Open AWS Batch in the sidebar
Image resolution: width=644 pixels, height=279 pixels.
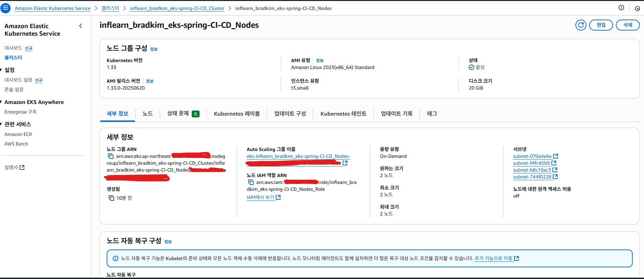click(16, 144)
